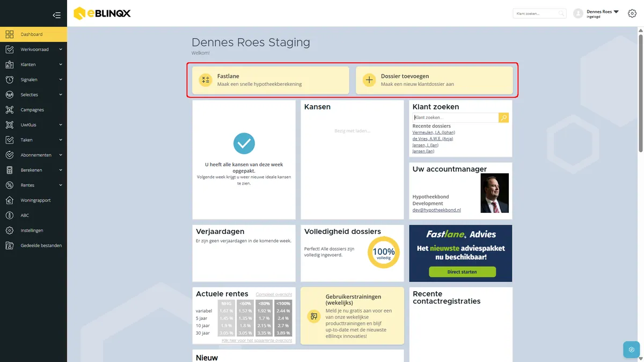This screenshot has width=644, height=362.
Task: Open recent dossier Jansen, J. (Jan)
Action: [x=426, y=145]
